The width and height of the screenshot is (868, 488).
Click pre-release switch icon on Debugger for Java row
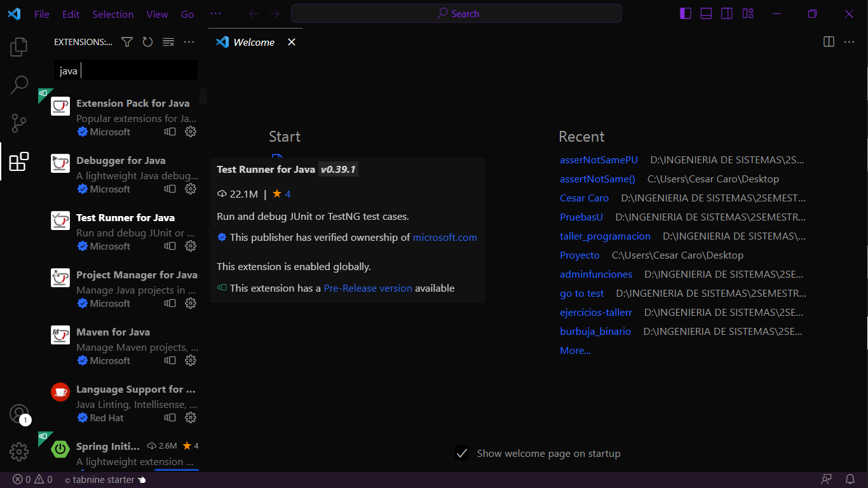click(x=170, y=189)
